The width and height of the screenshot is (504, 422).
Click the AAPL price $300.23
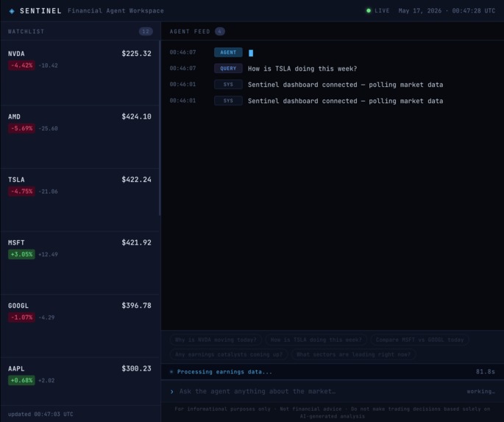click(136, 369)
